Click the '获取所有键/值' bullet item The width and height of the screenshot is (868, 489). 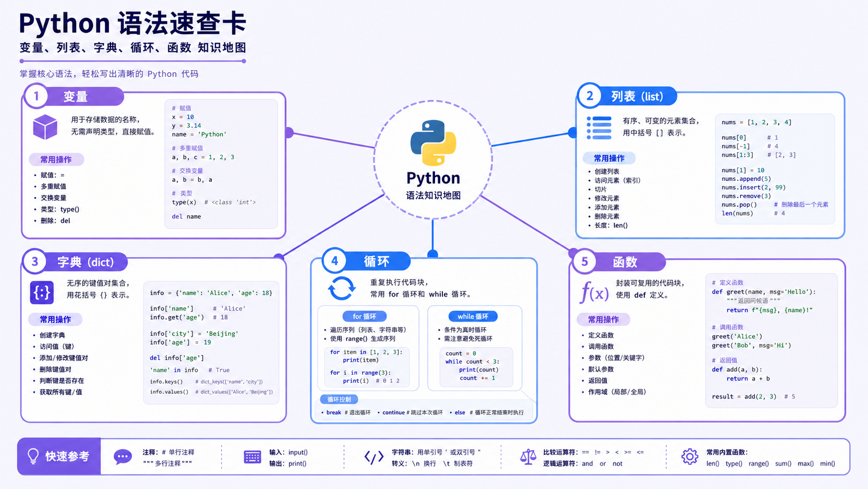[x=61, y=392]
